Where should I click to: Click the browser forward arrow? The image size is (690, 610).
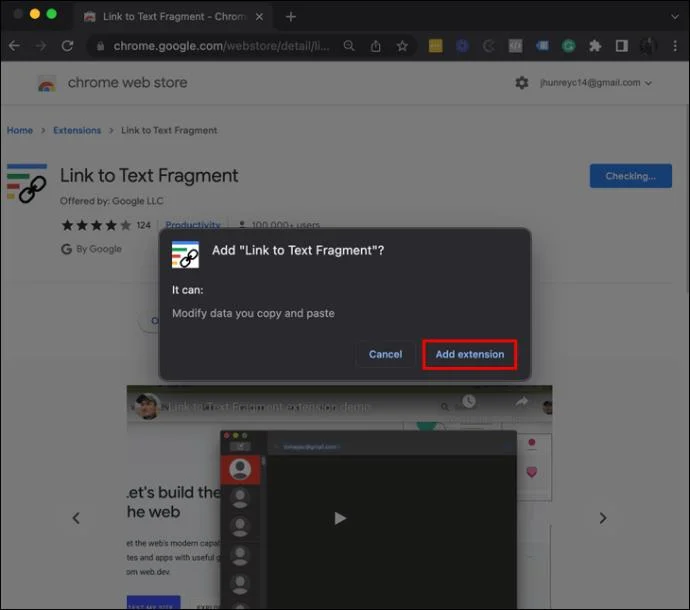41,46
